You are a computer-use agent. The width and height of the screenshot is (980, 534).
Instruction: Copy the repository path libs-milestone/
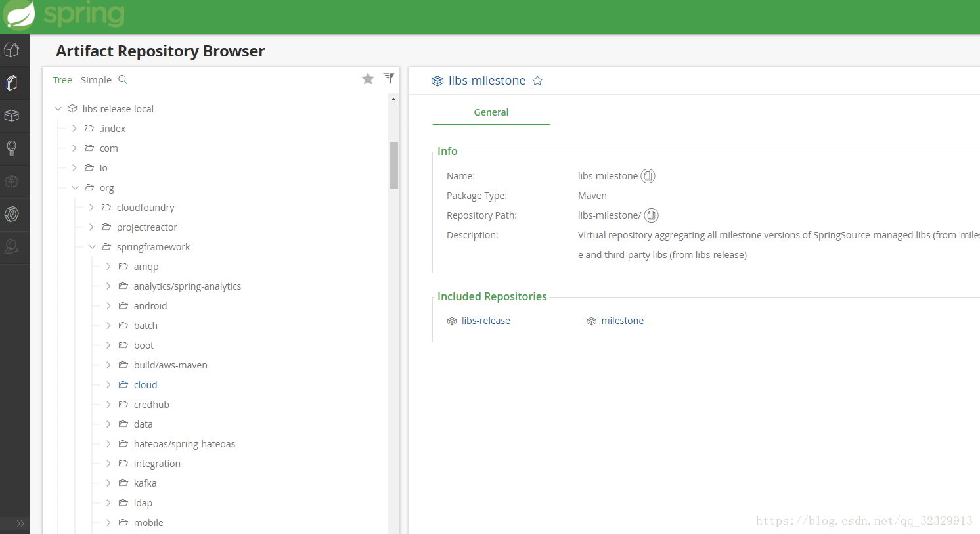[651, 215]
